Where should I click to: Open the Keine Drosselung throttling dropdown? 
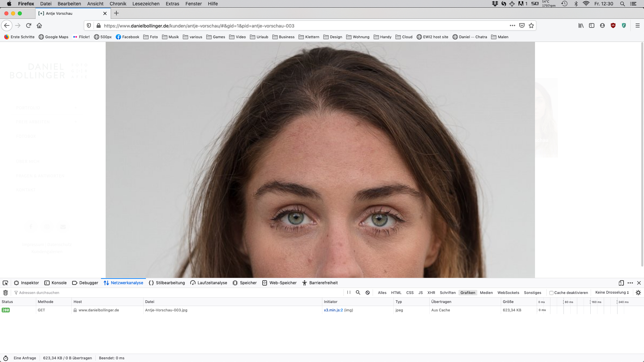click(x=612, y=293)
